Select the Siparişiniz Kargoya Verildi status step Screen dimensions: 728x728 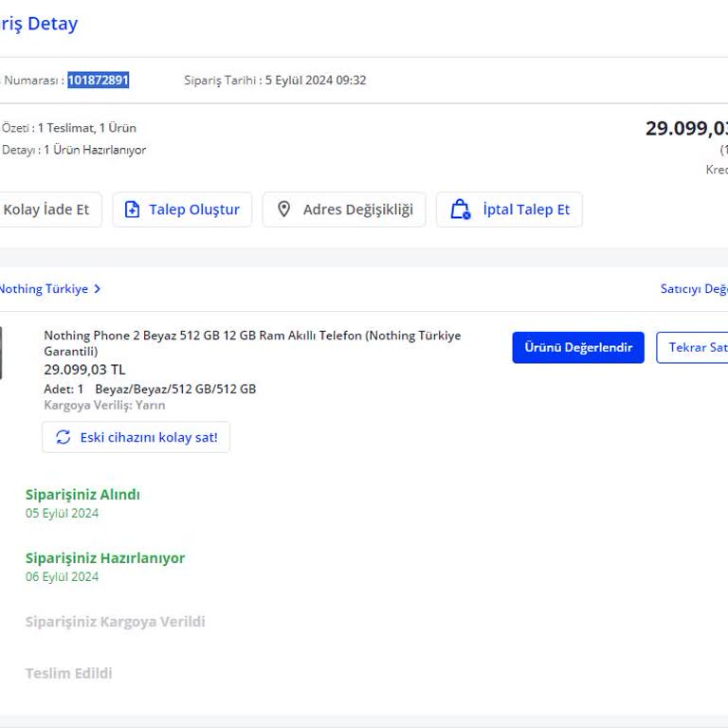(x=115, y=622)
